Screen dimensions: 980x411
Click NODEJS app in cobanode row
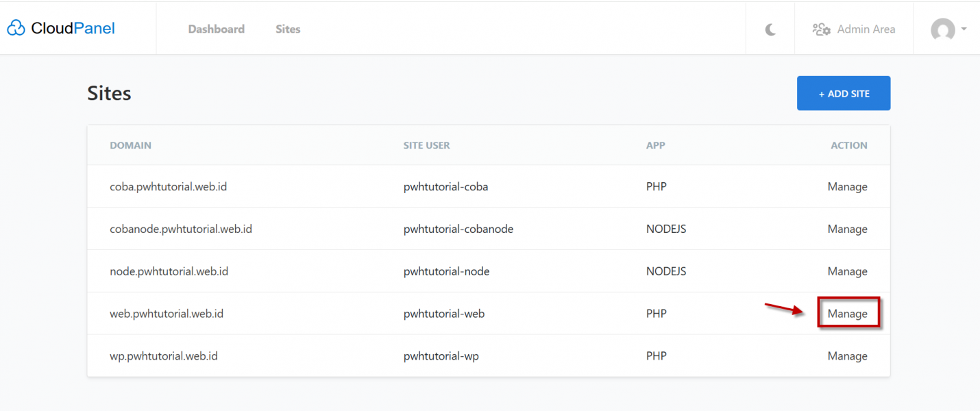[x=666, y=229]
